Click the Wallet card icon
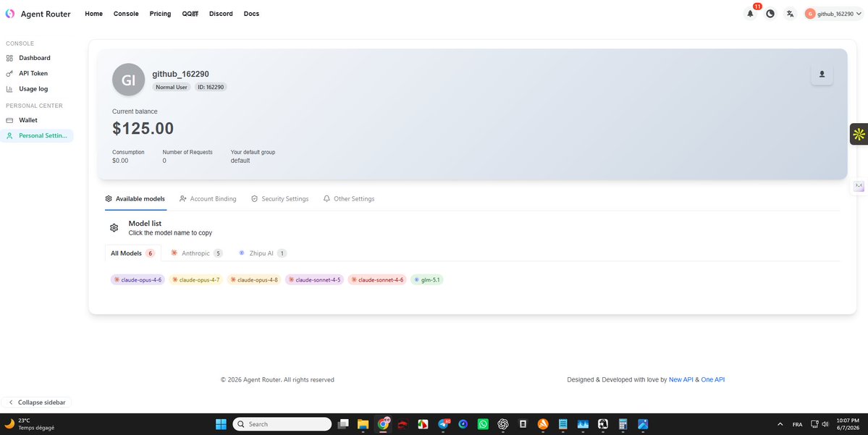The image size is (868, 435). click(x=9, y=120)
